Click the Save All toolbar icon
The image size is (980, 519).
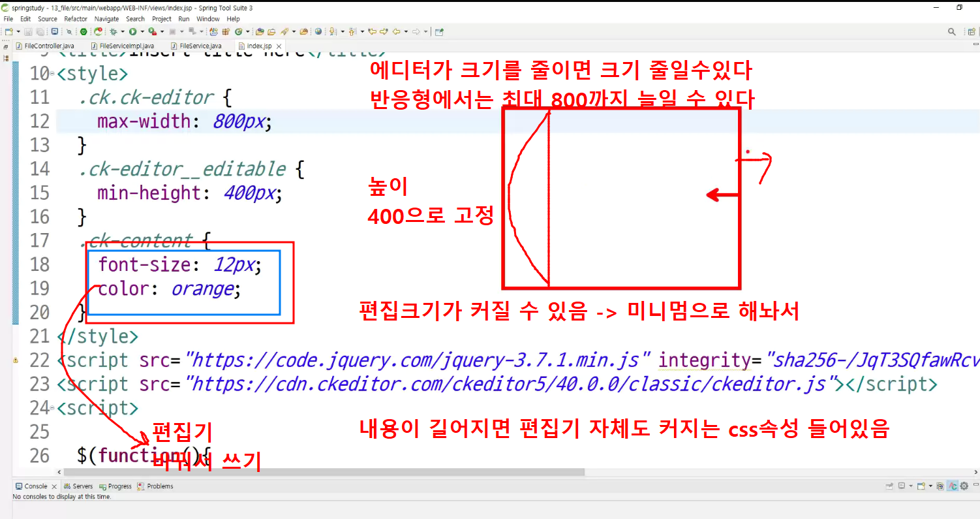[40, 31]
